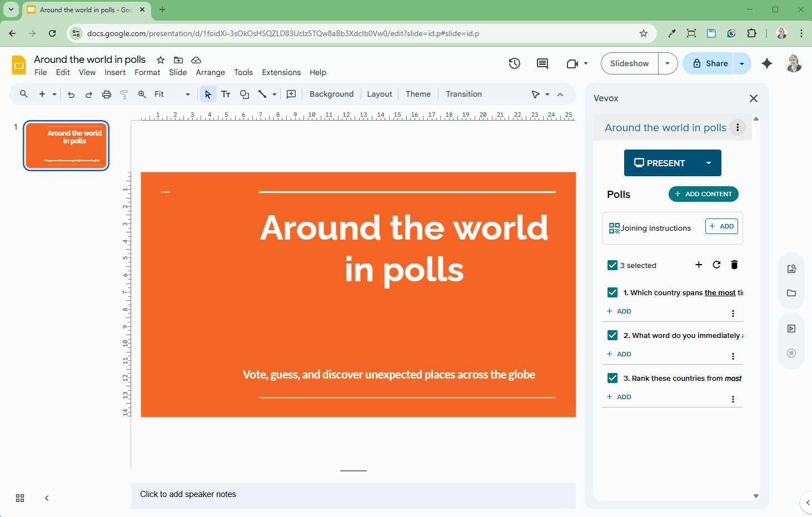812x517 pixels.
Task: Open version history clock icon
Action: click(x=514, y=63)
